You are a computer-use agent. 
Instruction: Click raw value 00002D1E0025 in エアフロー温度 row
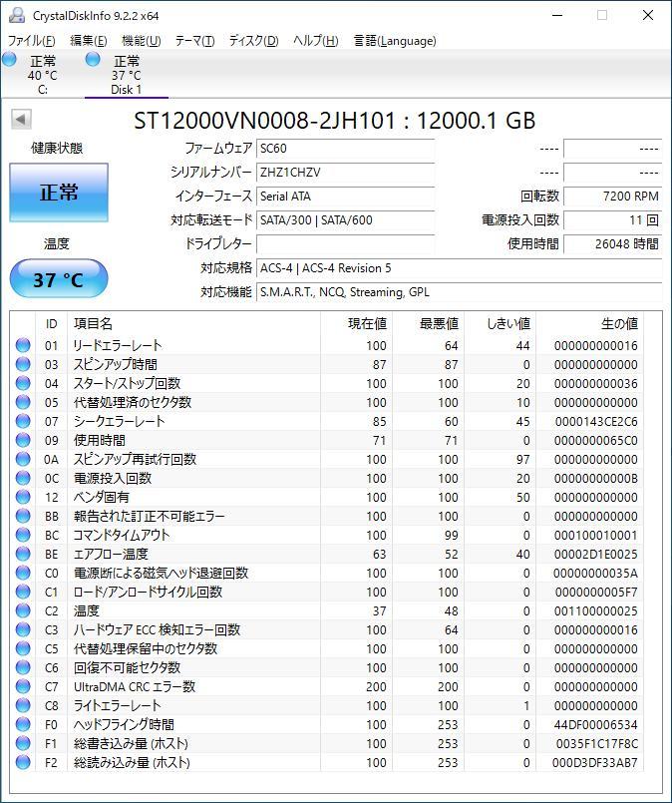click(596, 554)
